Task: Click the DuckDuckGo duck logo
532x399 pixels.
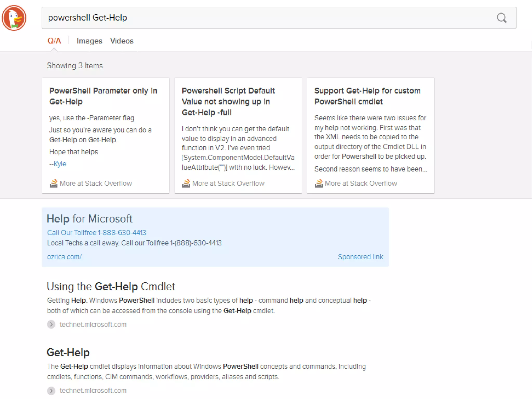Action: pyautogui.click(x=14, y=18)
